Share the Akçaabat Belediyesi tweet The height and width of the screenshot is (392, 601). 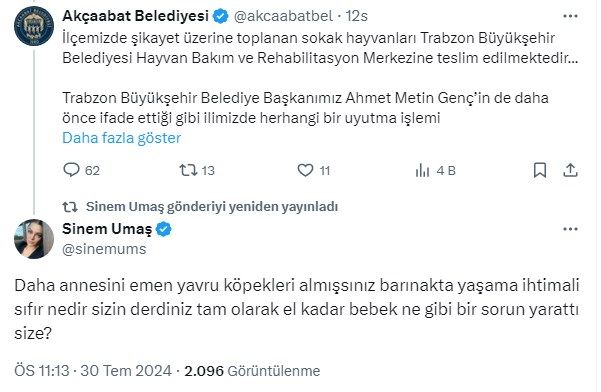click(x=570, y=170)
